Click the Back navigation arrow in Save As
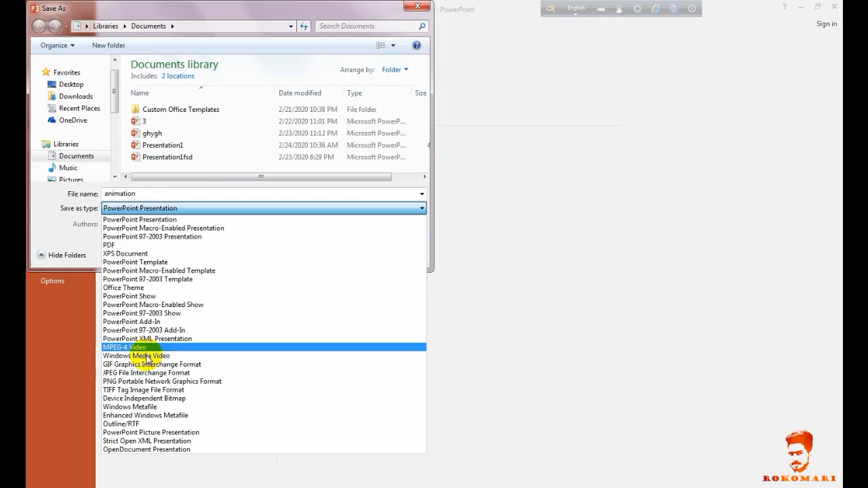The height and width of the screenshot is (488, 868). click(x=39, y=26)
